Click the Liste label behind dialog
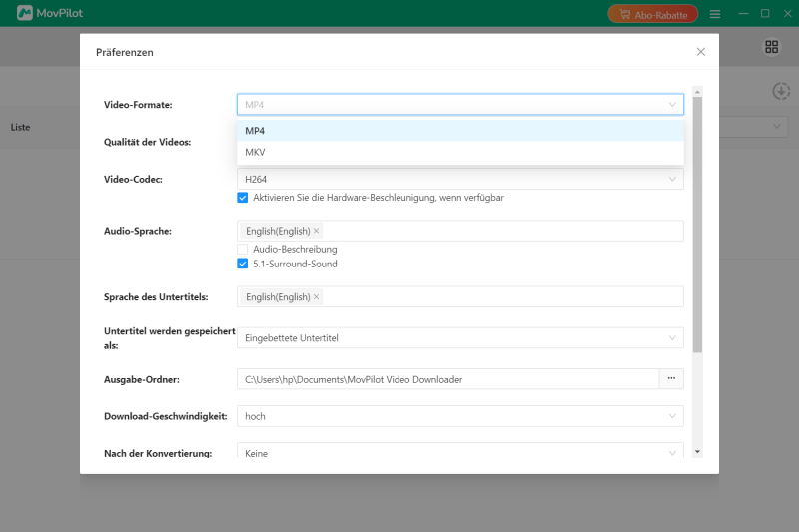Image resolution: width=799 pixels, height=532 pixels. (20, 128)
